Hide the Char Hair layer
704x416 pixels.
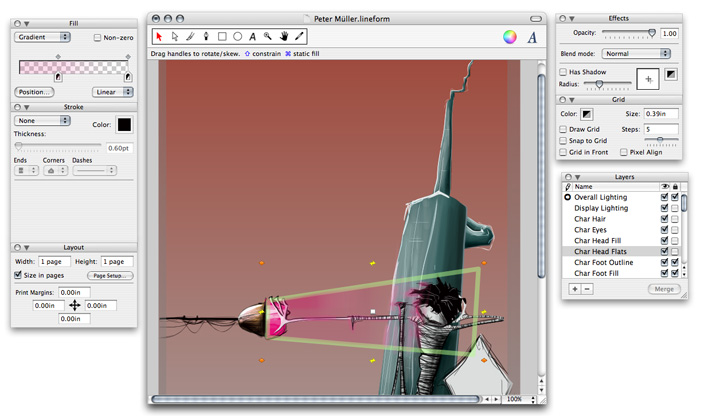pyautogui.click(x=664, y=219)
